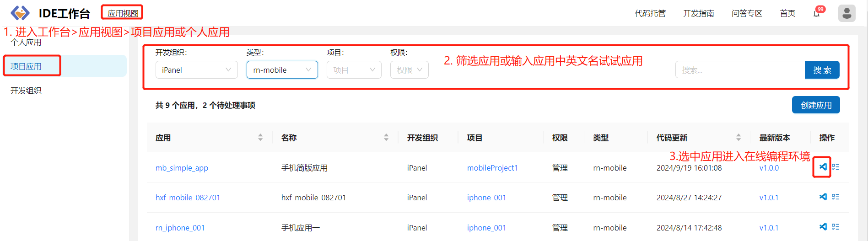
Task: Open VS Code editor for hxf_mobile_082701
Action: click(x=823, y=197)
